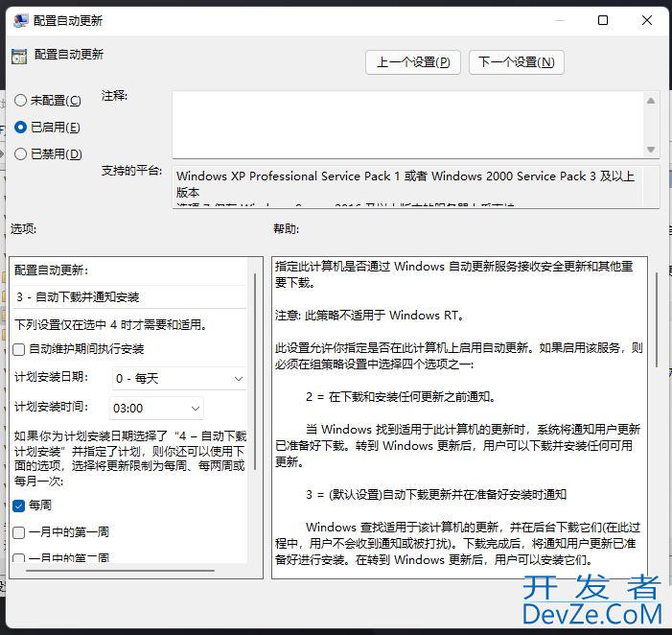The width and height of the screenshot is (672, 635).
Task: Check 自动维护期间执行安装 checkbox
Action: point(19,349)
